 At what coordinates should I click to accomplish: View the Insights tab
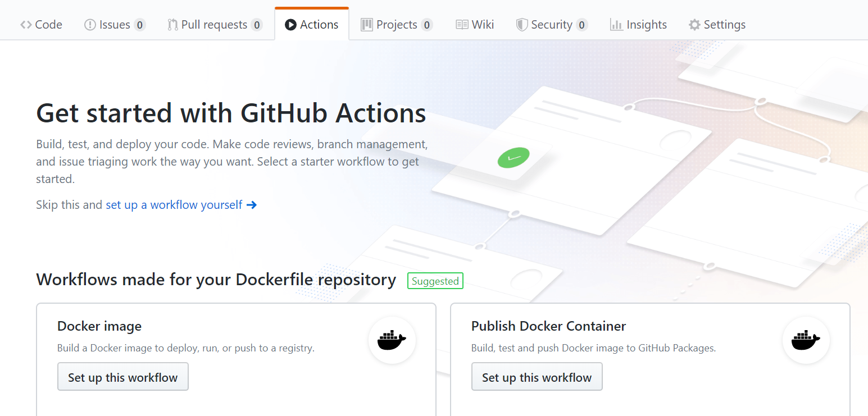tap(638, 25)
